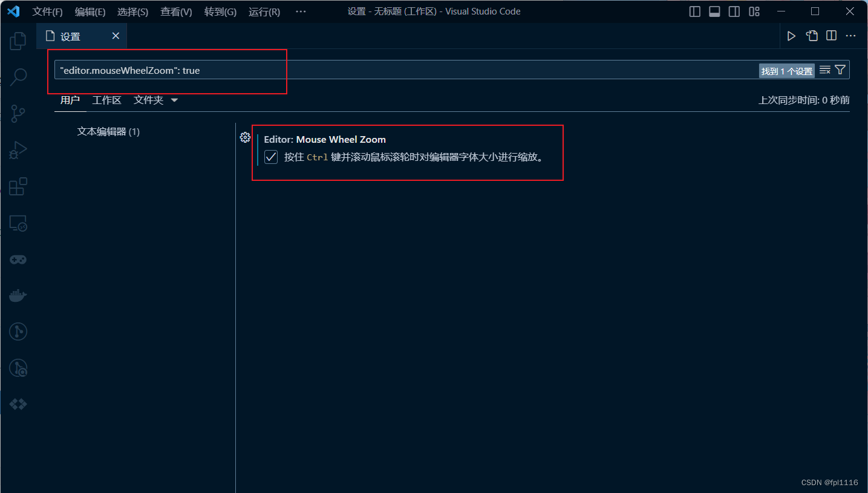This screenshot has height=493, width=868.
Task: Uncheck the Mouse Wheel Zoom checkbox
Action: pyautogui.click(x=271, y=157)
